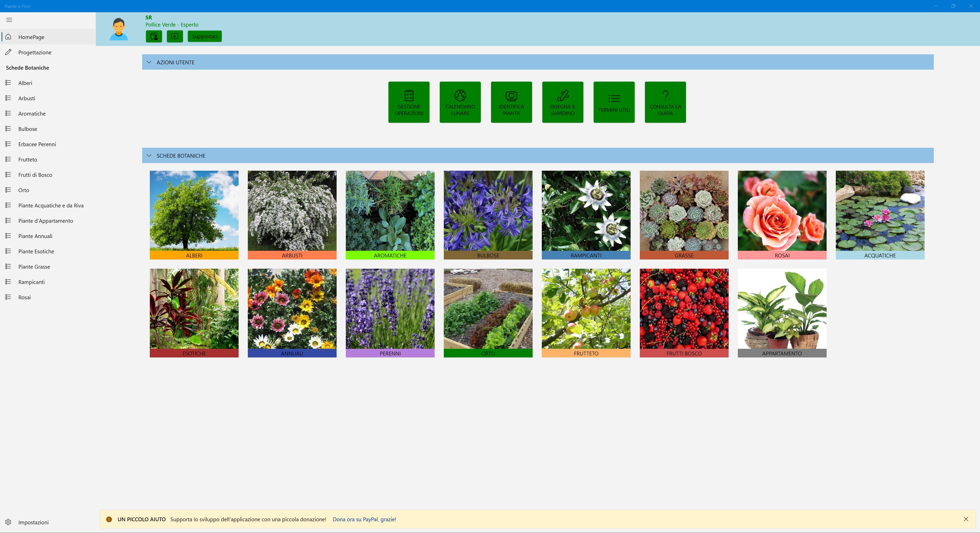Open the Frutti Bosco berries thumbnail
The width and height of the screenshot is (980, 533).
(684, 313)
